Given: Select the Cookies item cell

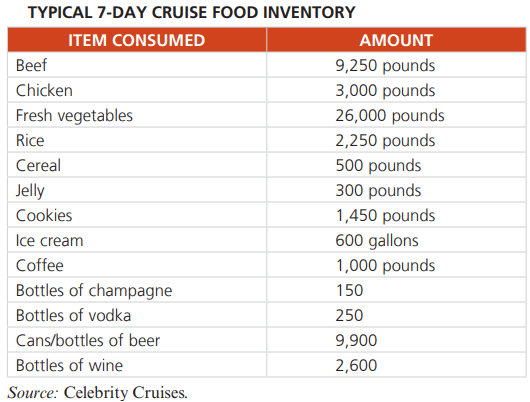Looking at the screenshot, I should tap(137, 215).
